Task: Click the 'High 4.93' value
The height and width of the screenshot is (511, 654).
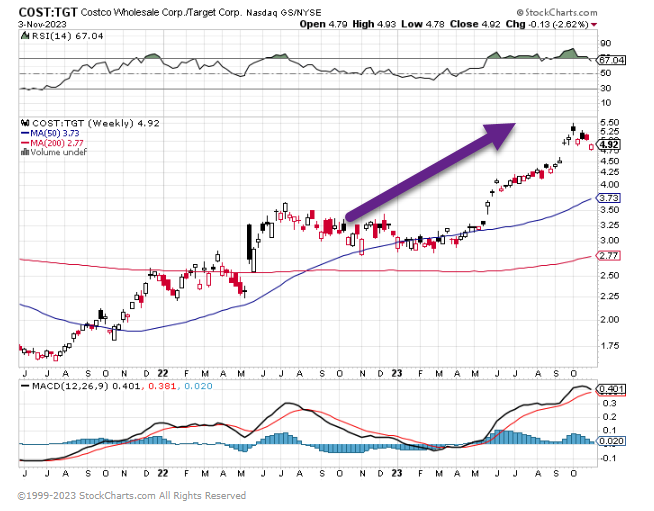Action: click(x=374, y=24)
